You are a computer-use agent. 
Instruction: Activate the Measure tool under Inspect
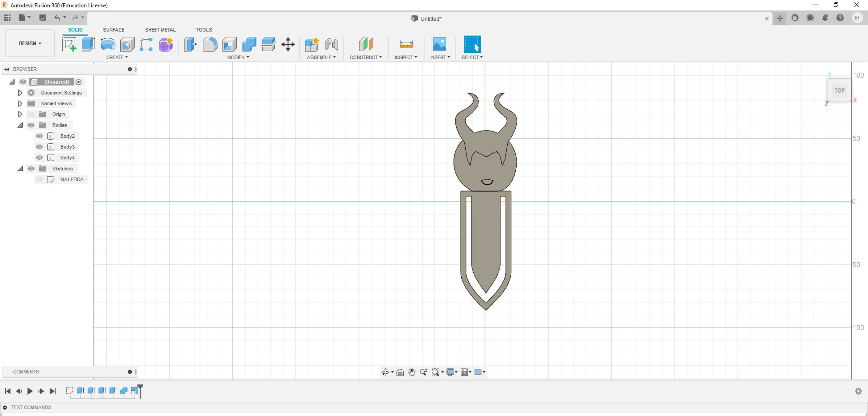(x=406, y=44)
